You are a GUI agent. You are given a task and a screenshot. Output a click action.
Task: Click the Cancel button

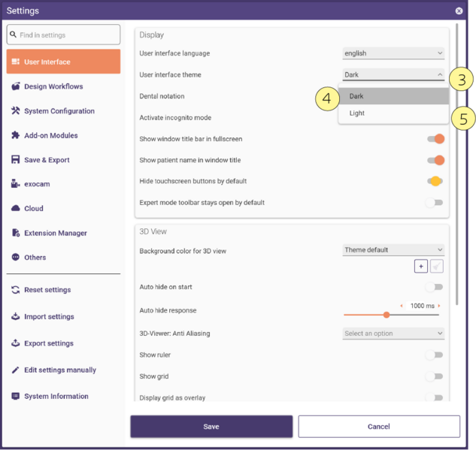(379, 427)
